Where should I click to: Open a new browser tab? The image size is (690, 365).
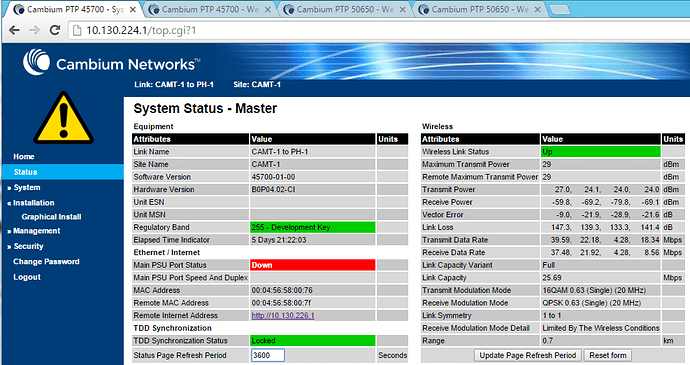559,9
